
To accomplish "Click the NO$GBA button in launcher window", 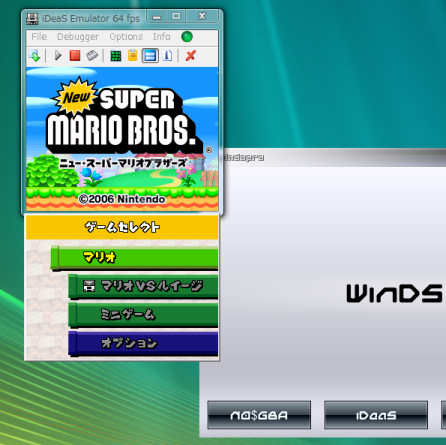I will tap(259, 415).
